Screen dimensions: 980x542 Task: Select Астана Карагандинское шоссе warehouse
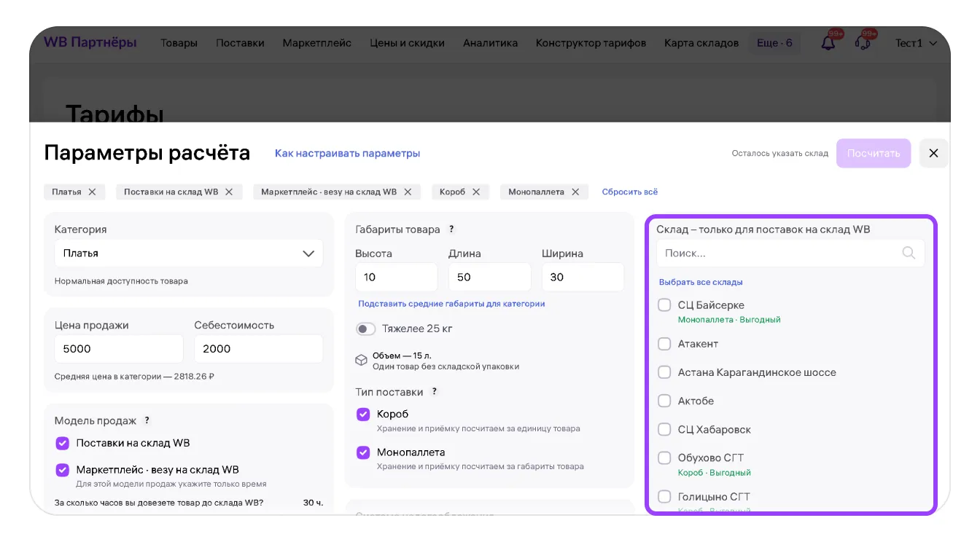[664, 372]
